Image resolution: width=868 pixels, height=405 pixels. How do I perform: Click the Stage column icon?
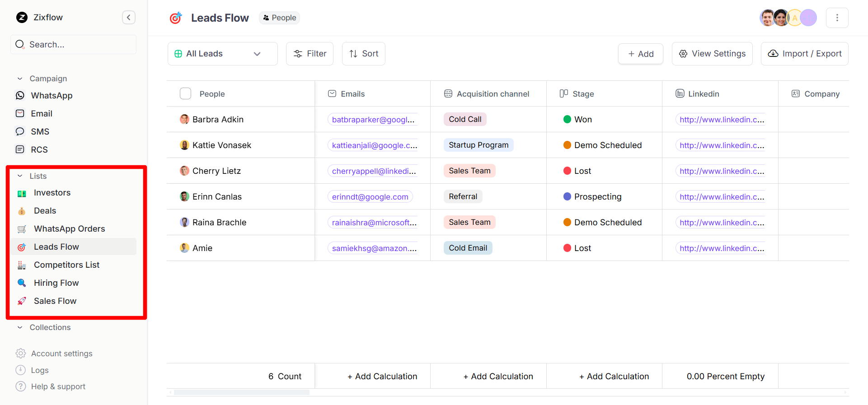(x=564, y=93)
